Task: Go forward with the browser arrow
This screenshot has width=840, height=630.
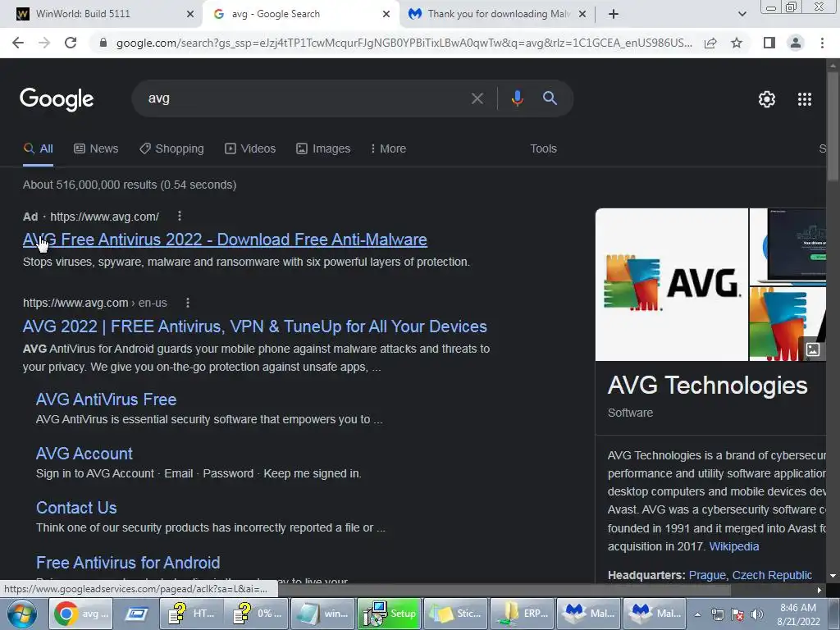Action: coord(44,43)
